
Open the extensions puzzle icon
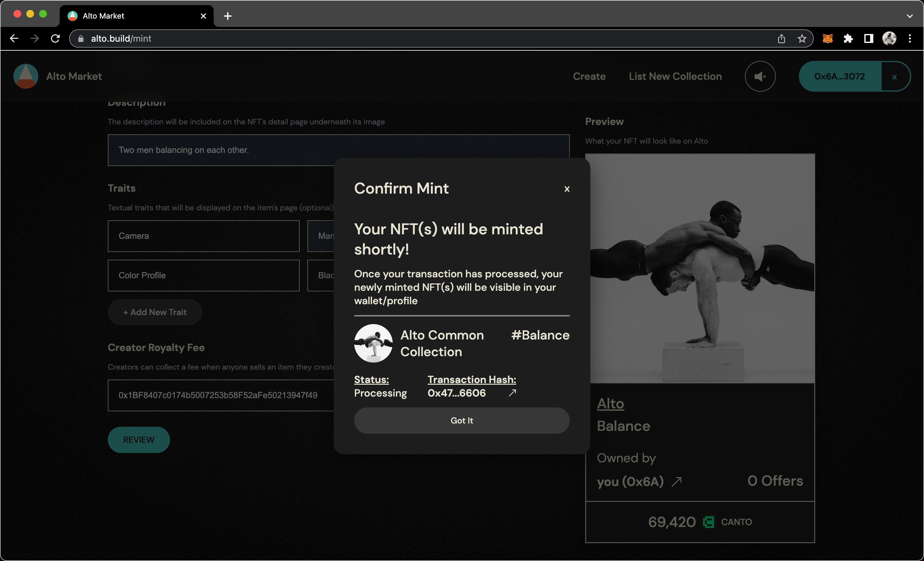coord(848,38)
